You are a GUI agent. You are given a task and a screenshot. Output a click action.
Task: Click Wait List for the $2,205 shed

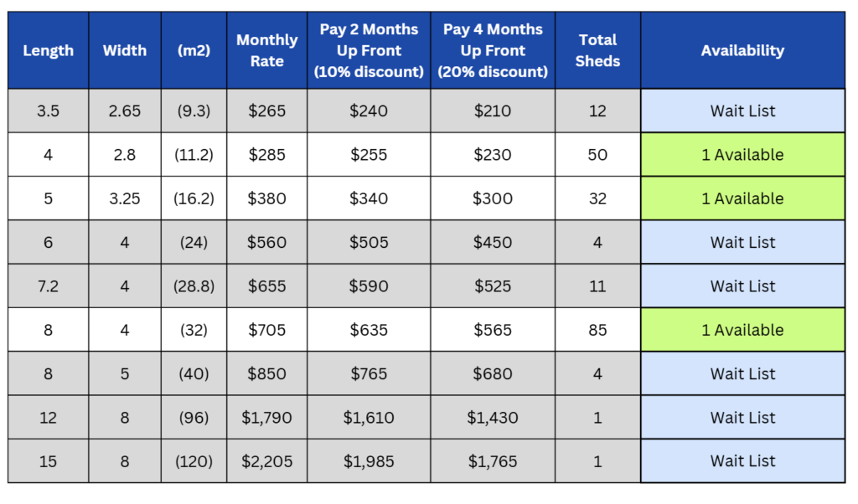742,461
